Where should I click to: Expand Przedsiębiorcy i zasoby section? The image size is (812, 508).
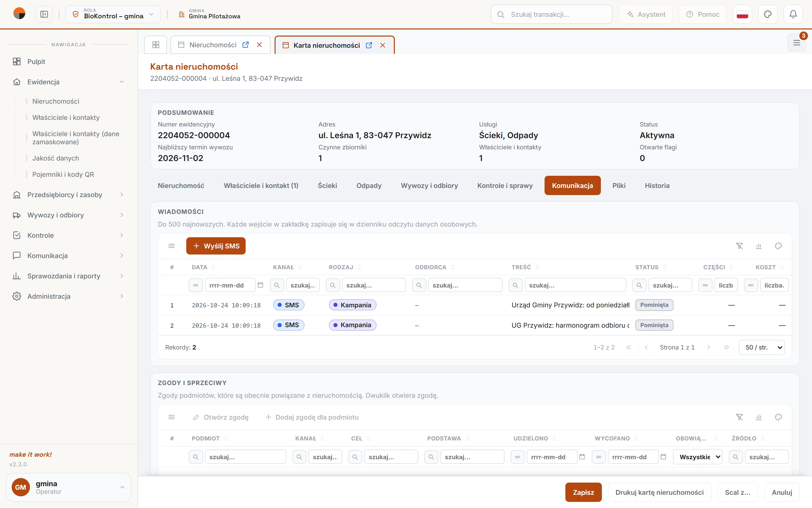pyautogui.click(x=69, y=195)
